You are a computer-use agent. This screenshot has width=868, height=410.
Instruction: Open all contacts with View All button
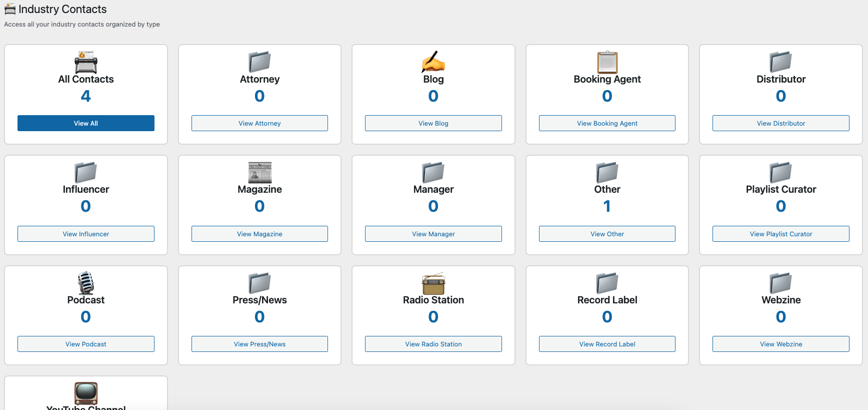coord(86,123)
